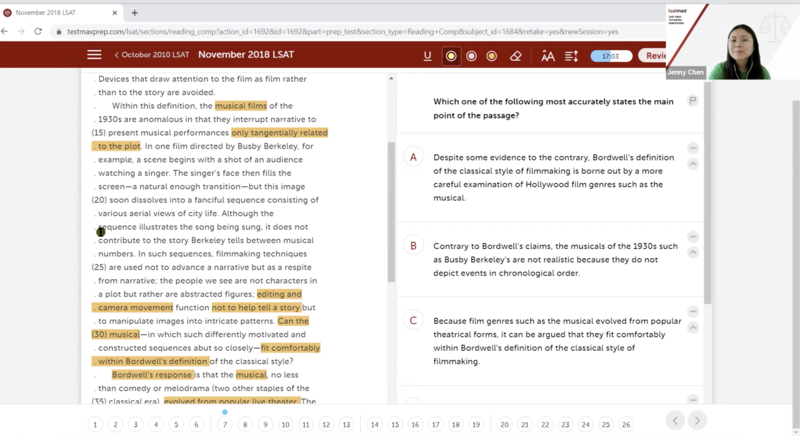
Task: Reload the browser page
Action: (39, 31)
